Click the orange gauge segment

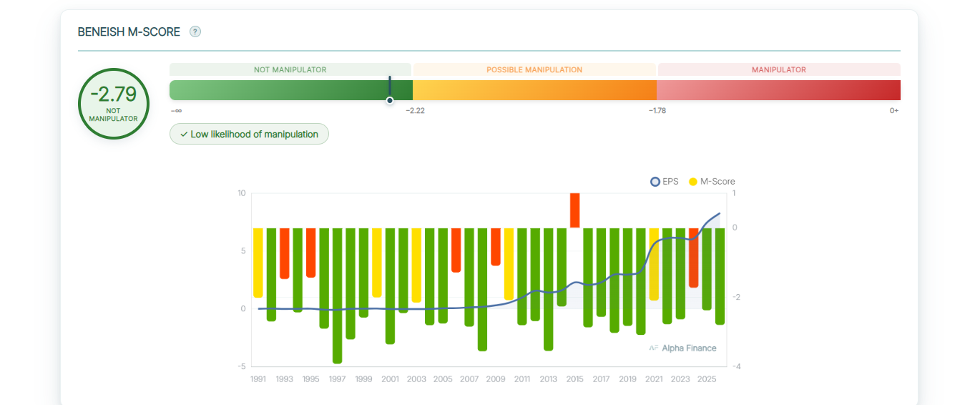click(x=535, y=90)
